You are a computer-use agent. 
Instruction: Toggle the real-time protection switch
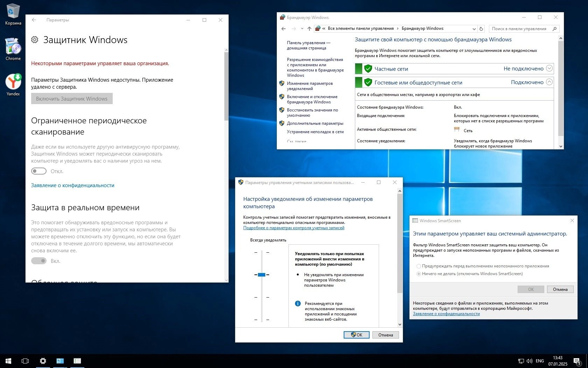39,261
